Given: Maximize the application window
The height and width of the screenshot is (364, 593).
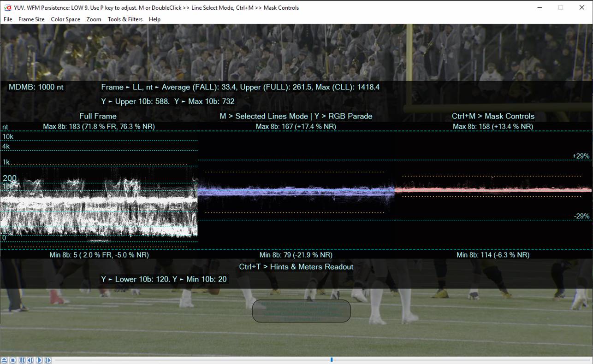Looking at the screenshot, I should point(560,7).
